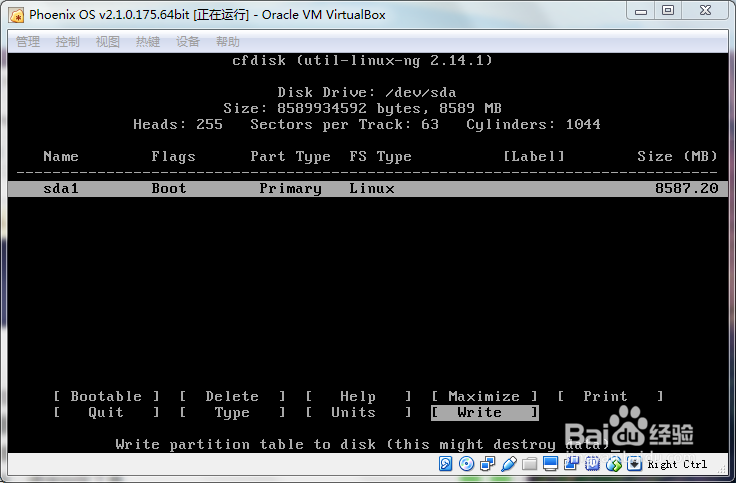Click the FS Type column header

(380, 156)
